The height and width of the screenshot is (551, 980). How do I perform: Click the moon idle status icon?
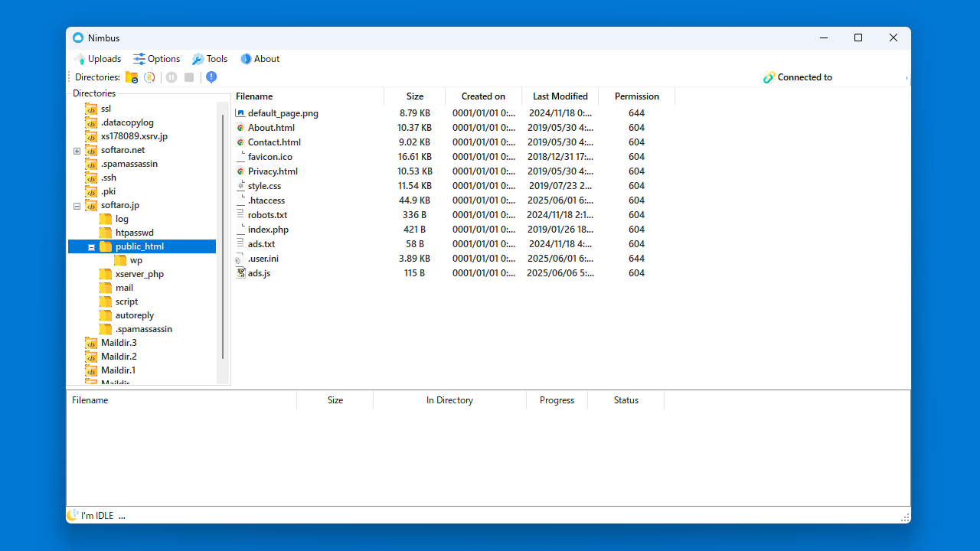point(73,515)
